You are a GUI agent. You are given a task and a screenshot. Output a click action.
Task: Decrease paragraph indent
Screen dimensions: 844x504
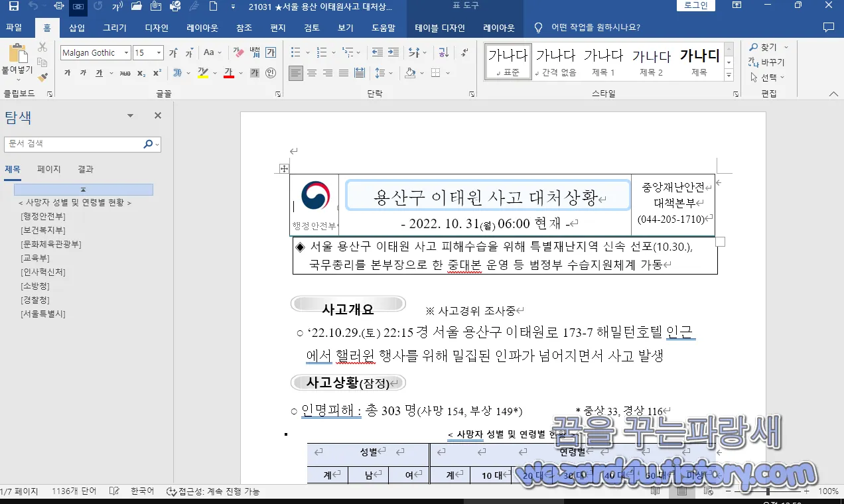click(378, 52)
